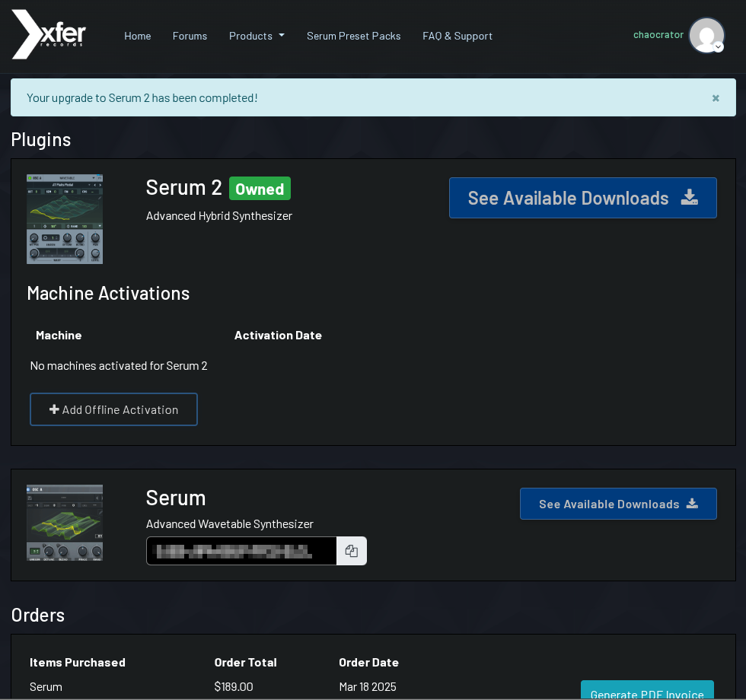Viewport: 746px width, 700px height.
Task: Click the Serum 2 plugin thumbnail
Action: click(x=65, y=219)
